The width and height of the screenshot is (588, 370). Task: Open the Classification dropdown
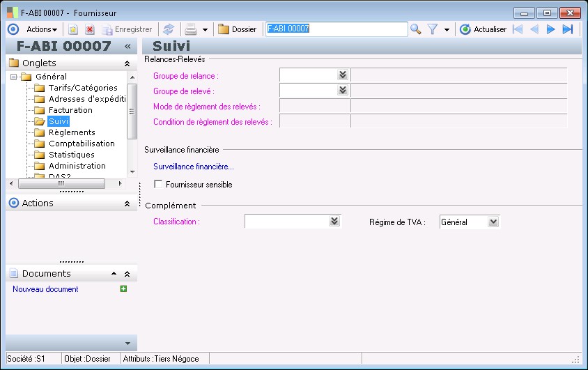[x=334, y=221]
